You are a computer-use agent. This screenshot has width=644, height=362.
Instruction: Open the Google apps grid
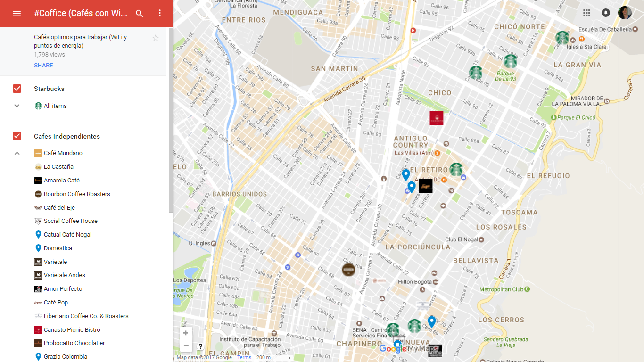[586, 13]
